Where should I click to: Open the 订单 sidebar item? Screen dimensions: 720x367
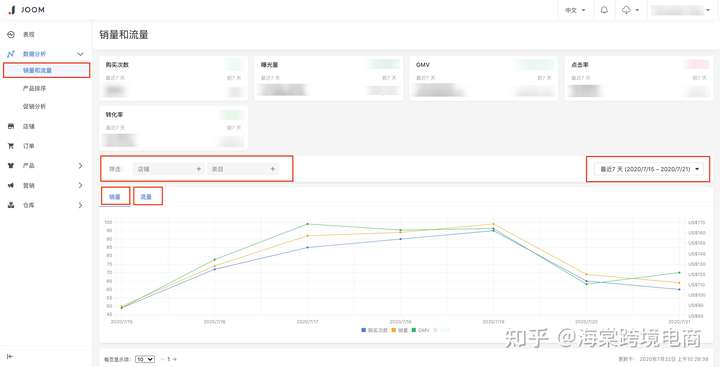click(28, 146)
